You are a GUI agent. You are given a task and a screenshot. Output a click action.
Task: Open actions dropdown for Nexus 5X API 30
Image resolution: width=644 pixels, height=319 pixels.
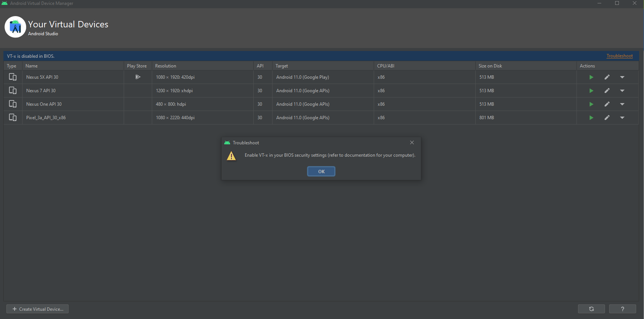coord(622,77)
